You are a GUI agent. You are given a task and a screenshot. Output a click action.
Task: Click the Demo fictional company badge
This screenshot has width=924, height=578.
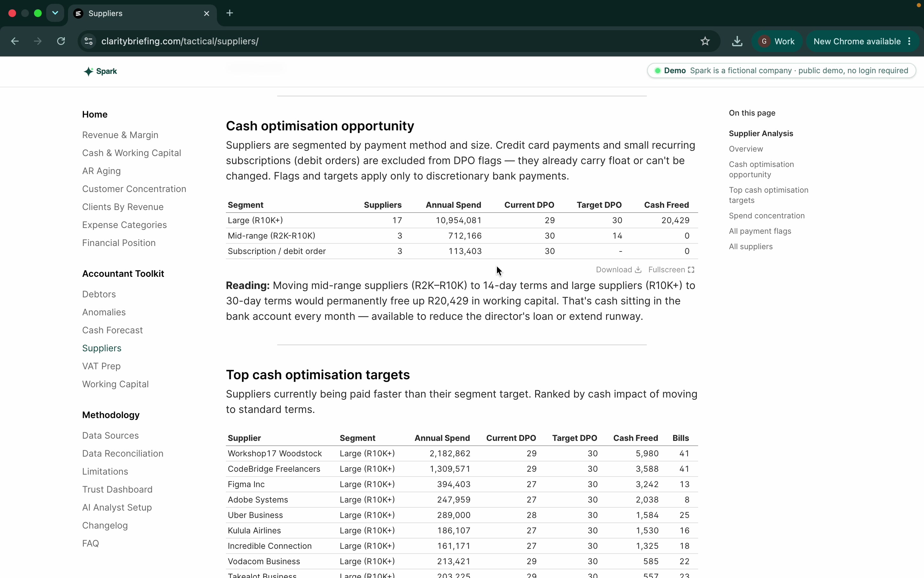pyautogui.click(x=781, y=71)
